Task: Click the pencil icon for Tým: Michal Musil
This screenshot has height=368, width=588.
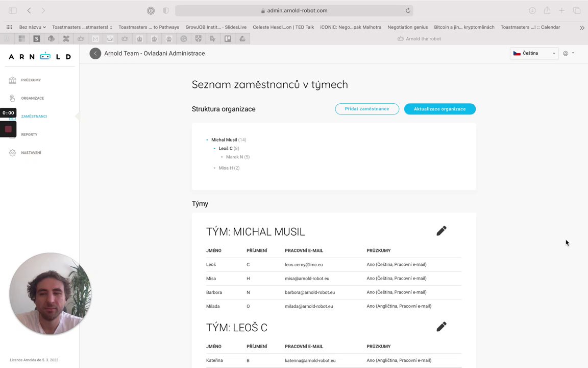Action: coord(442,231)
